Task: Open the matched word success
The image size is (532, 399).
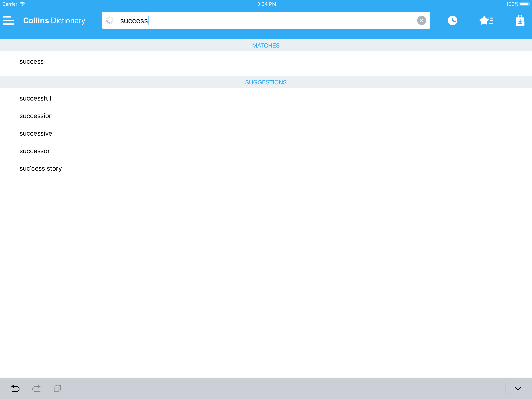Action: coord(32,62)
